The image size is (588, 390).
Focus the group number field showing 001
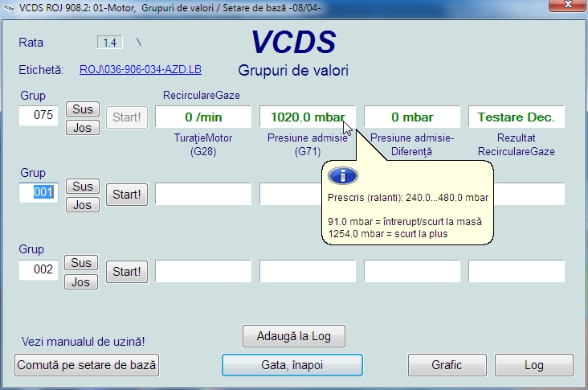[39, 192]
